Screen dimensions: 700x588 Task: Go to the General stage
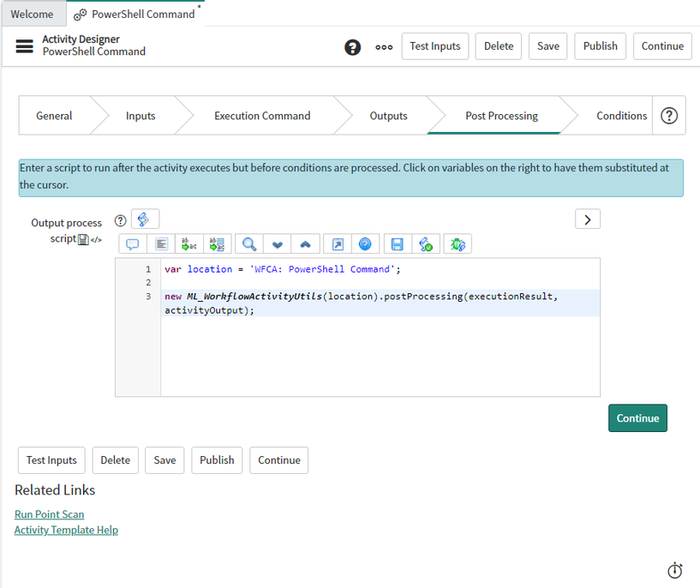click(54, 116)
